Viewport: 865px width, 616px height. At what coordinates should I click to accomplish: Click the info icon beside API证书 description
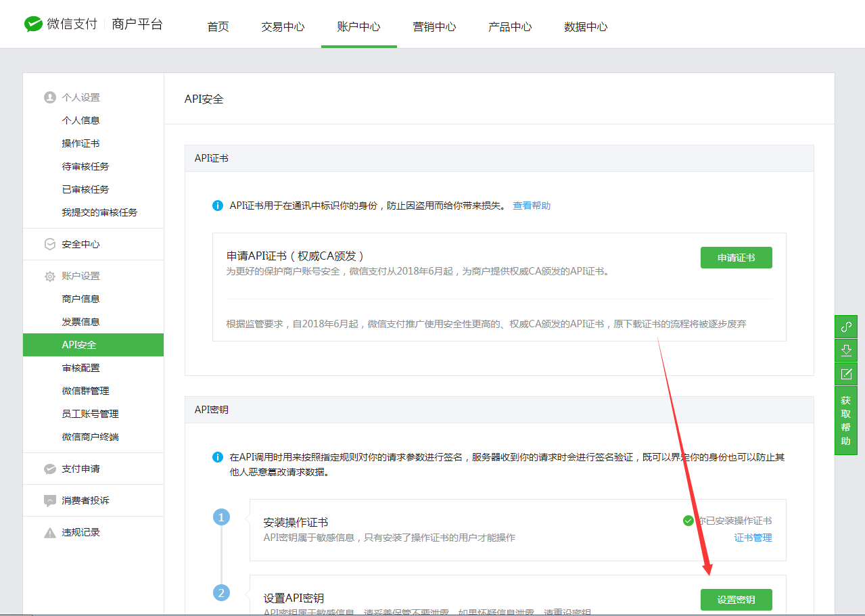pos(218,206)
